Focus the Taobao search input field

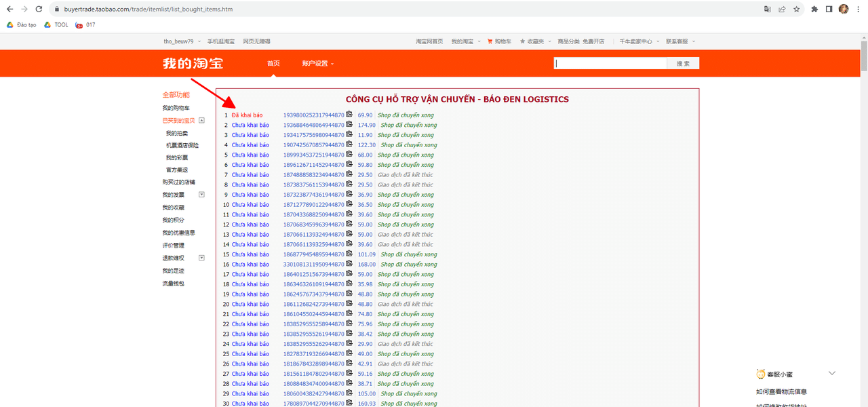610,63
